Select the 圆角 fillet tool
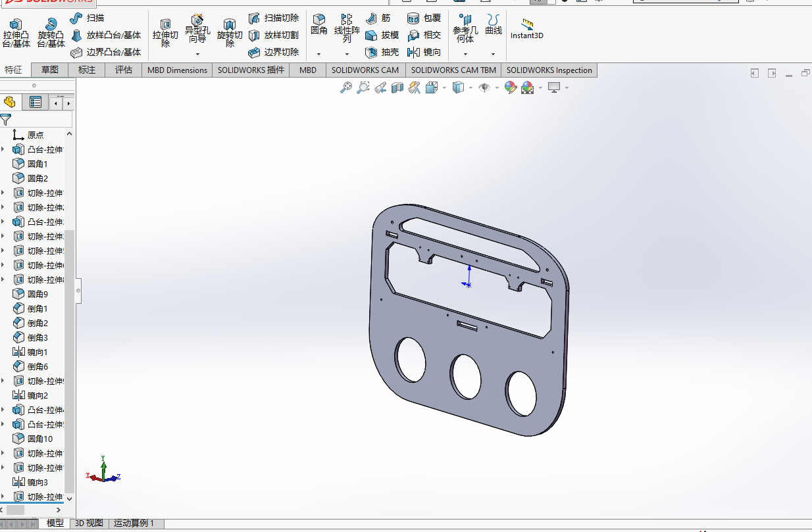 [x=318, y=25]
